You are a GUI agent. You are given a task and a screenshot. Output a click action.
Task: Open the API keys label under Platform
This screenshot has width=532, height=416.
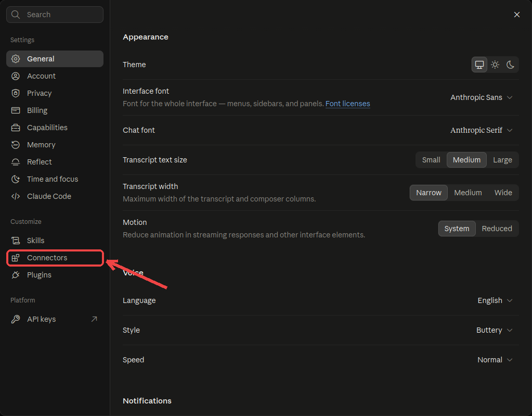[42, 319]
